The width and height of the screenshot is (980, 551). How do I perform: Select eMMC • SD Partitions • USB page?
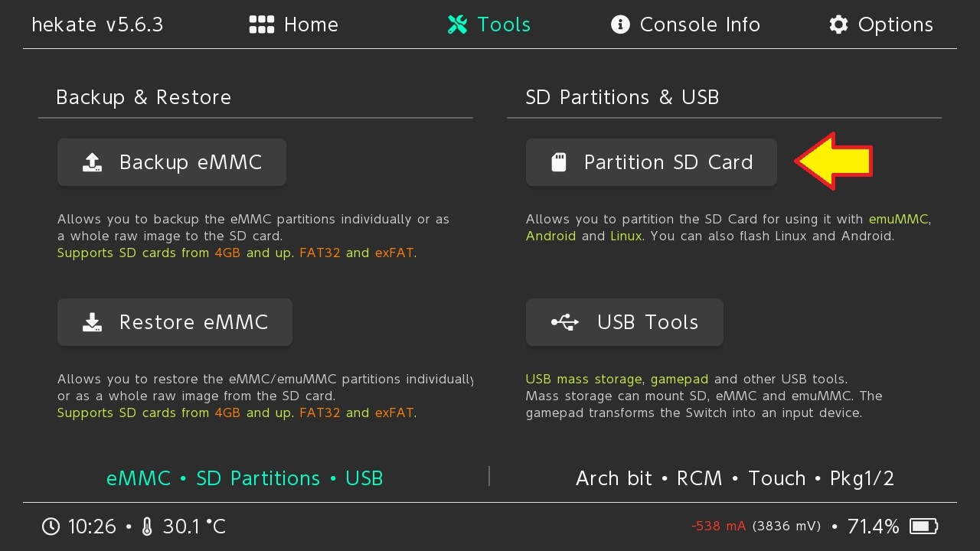point(244,478)
